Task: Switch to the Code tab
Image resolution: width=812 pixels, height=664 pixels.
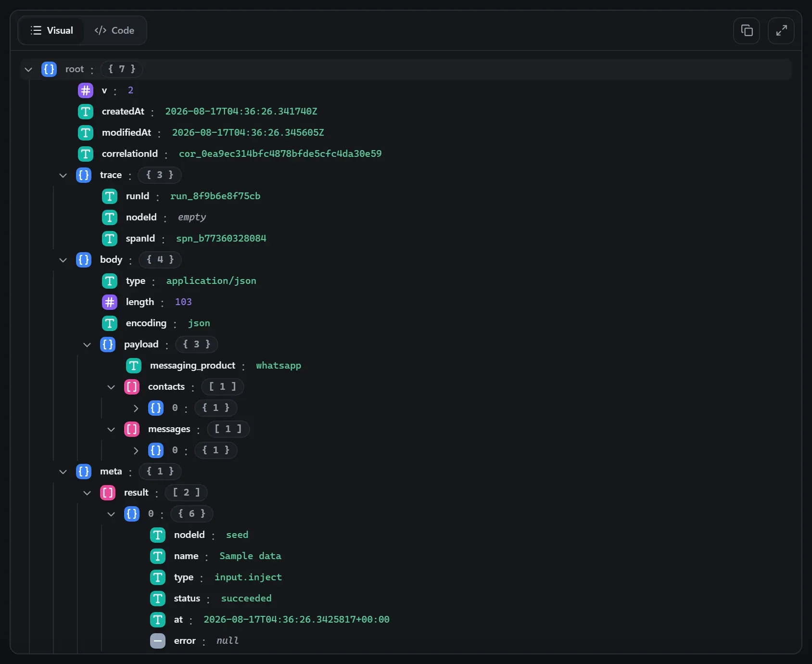Action: (114, 30)
